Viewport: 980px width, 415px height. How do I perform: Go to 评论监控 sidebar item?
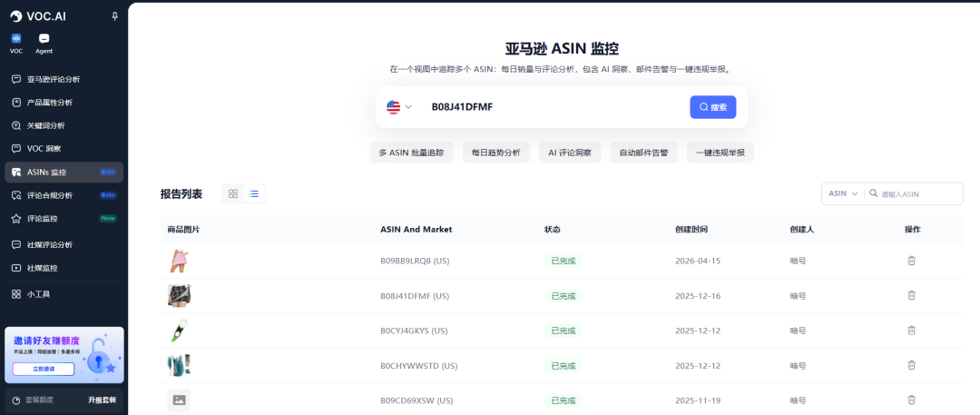coord(43,219)
